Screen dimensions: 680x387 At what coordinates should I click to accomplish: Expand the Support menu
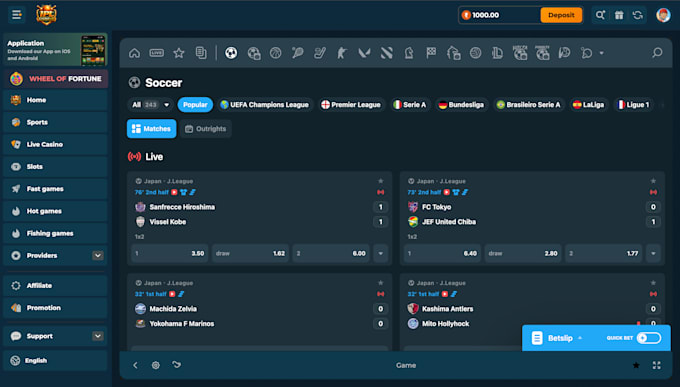click(x=98, y=336)
